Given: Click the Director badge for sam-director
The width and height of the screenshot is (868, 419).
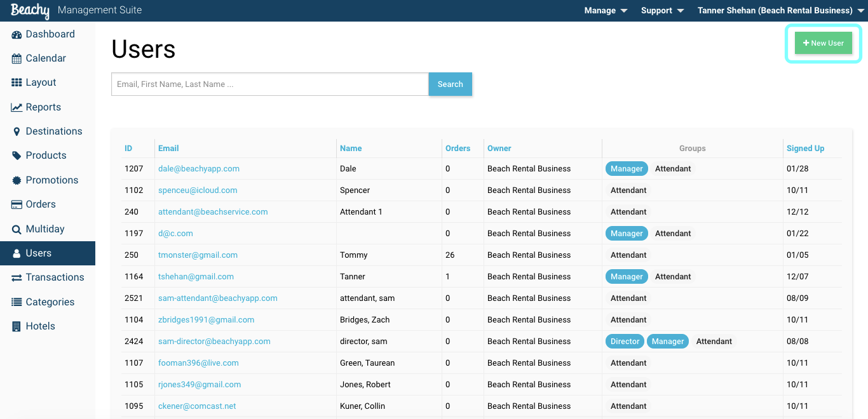Looking at the screenshot, I should coord(625,342).
